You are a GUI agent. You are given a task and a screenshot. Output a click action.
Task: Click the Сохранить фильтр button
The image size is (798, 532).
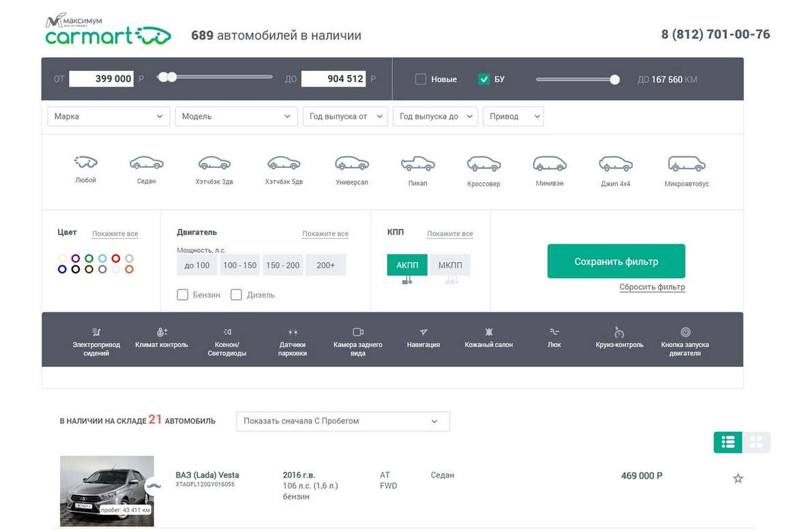click(x=616, y=261)
